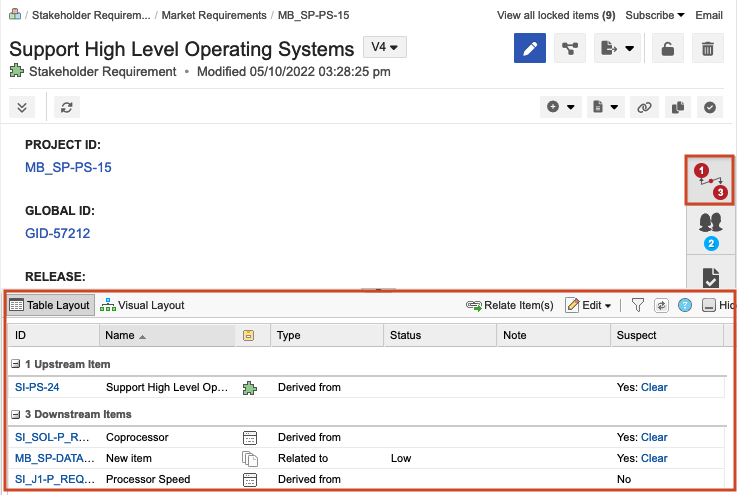Viewport: 737px width, 495px height.
Task: Click the trash delete icon
Action: (x=707, y=49)
